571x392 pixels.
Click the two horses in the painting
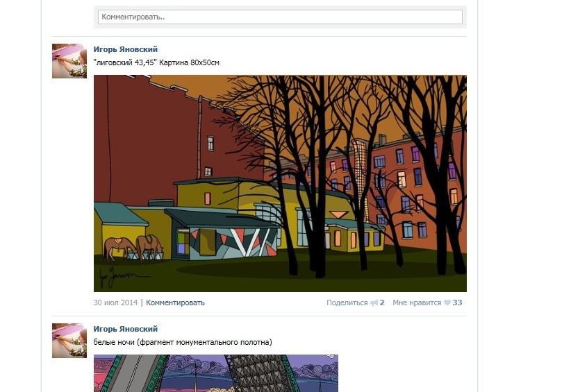pyautogui.click(x=133, y=248)
